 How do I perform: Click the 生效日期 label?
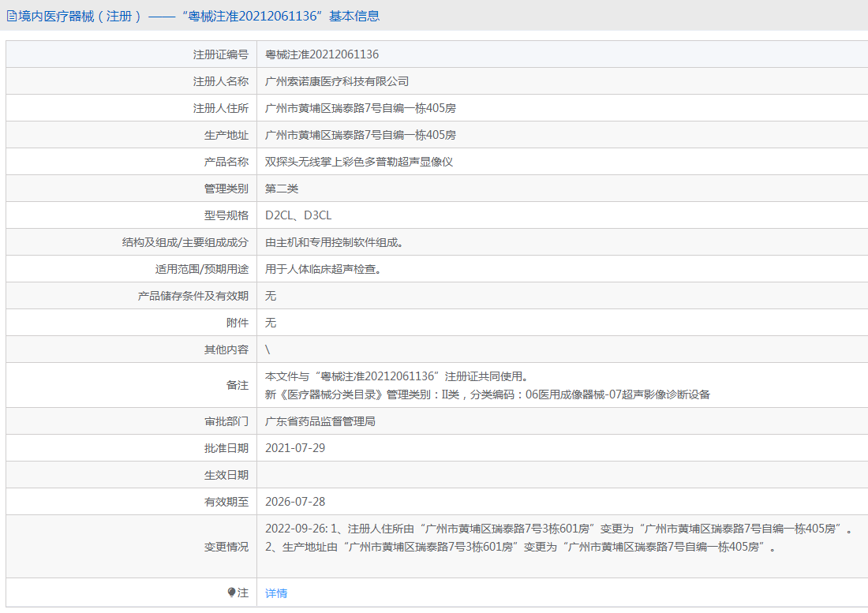[226, 475]
